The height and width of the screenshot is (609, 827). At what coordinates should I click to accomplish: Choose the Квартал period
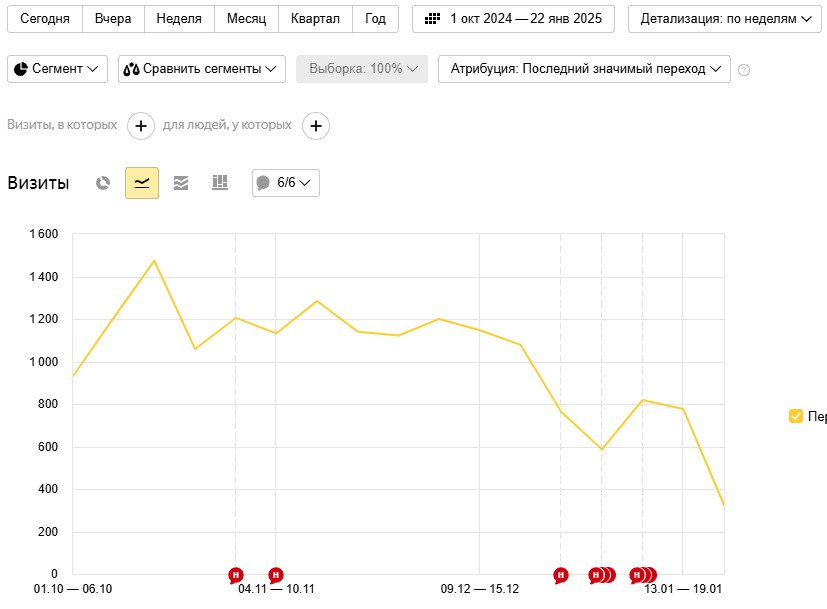(315, 18)
